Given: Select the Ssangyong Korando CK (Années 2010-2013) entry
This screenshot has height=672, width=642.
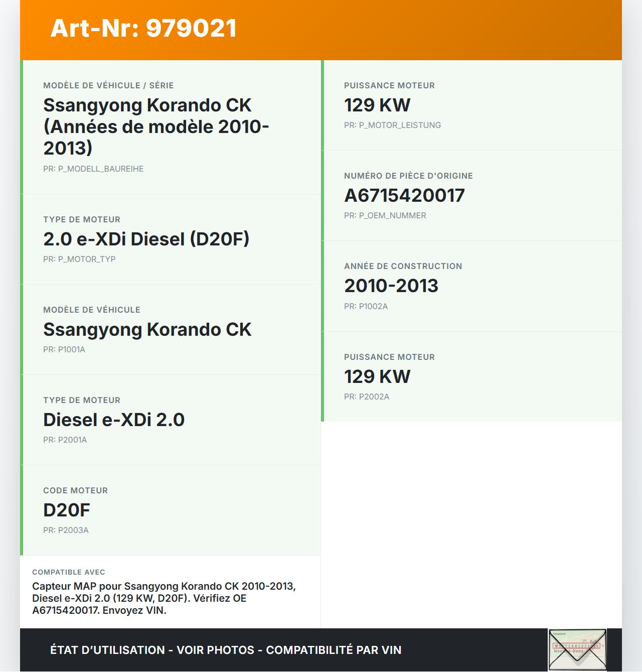Looking at the screenshot, I should pos(156,126).
